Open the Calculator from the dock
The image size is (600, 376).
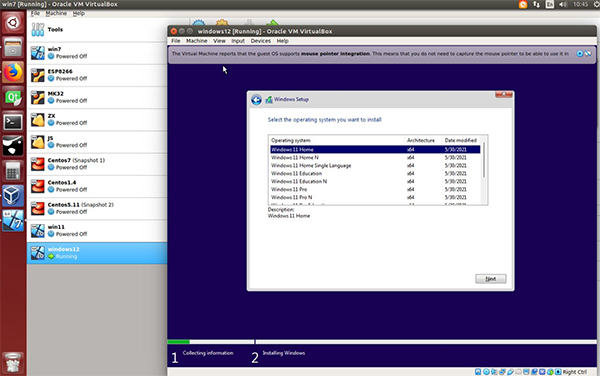[x=13, y=171]
